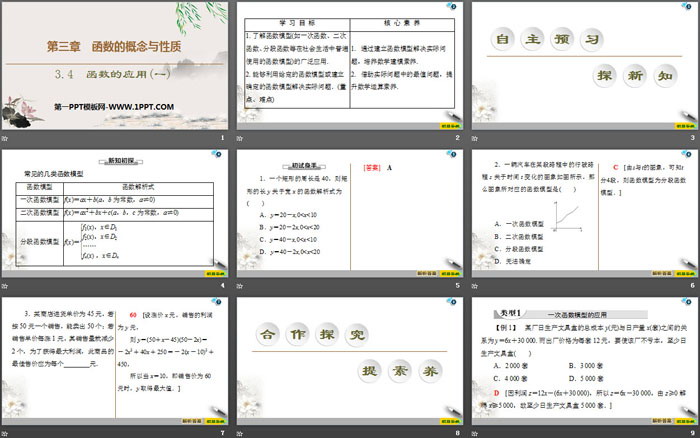Click the red answer D on slide 9
Screen dimensions: 700x438
496,393
